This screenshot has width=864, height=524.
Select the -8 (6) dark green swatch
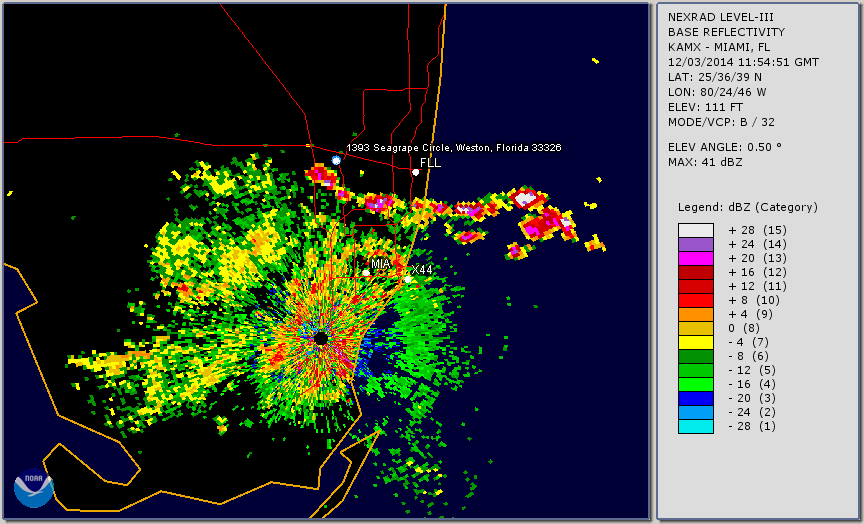pos(696,356)
